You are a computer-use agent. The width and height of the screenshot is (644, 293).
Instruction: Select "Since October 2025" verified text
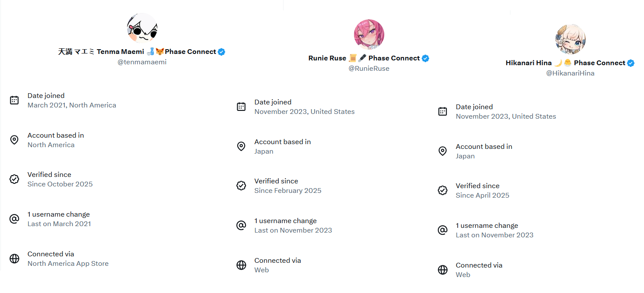pyautogui.click(x=60, y=184)
